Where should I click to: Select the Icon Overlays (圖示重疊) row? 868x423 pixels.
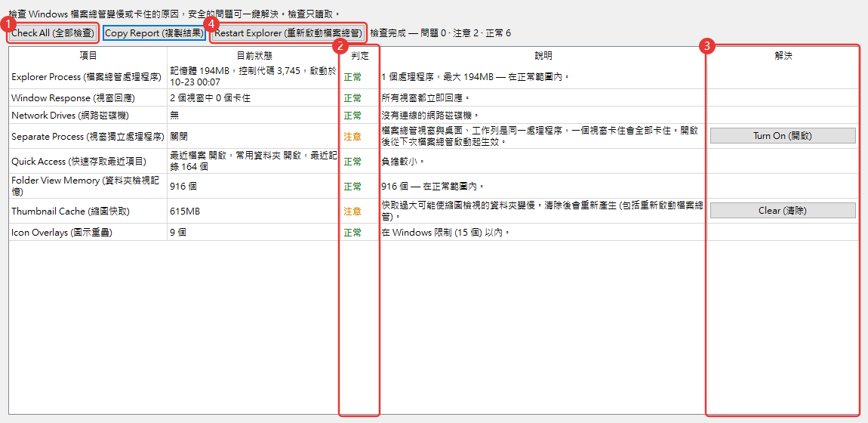point(434,233)
